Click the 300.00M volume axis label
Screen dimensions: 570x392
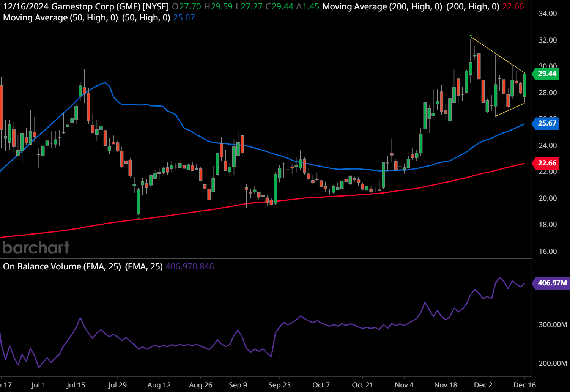pyautogui.click(x=553, y=324)
